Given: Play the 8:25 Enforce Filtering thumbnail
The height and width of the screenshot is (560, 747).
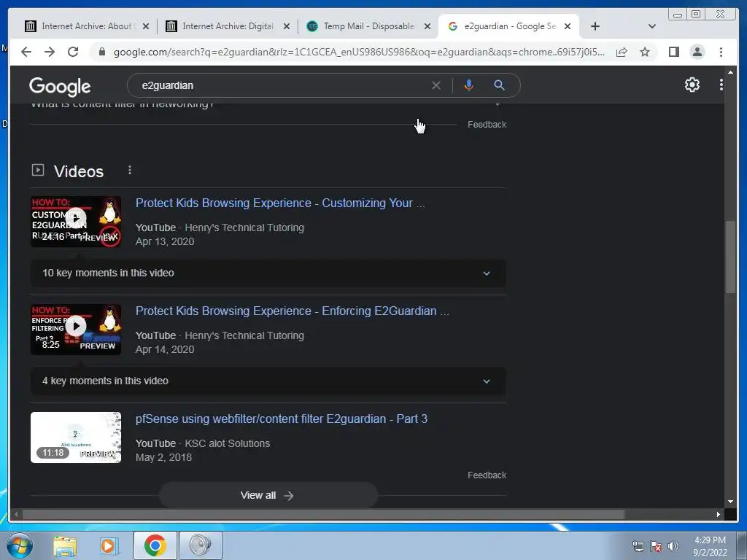Looking at the screenshot, I should pos(76,330).
